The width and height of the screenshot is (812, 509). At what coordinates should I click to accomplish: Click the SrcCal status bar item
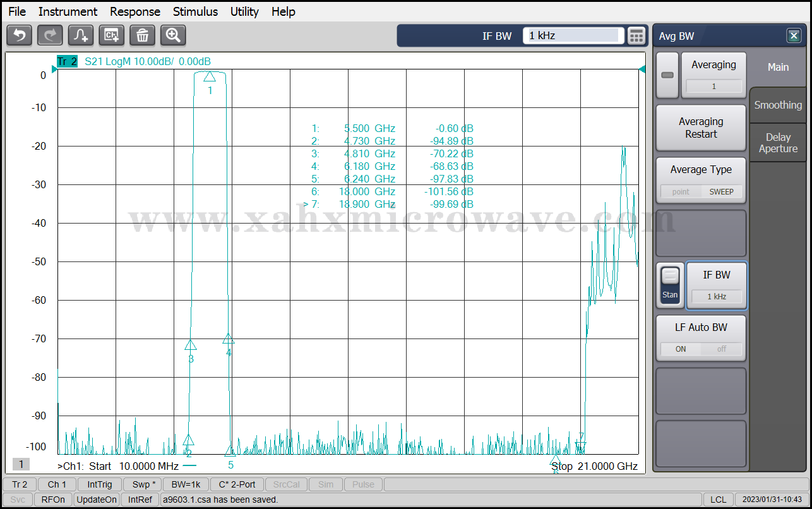287,484
